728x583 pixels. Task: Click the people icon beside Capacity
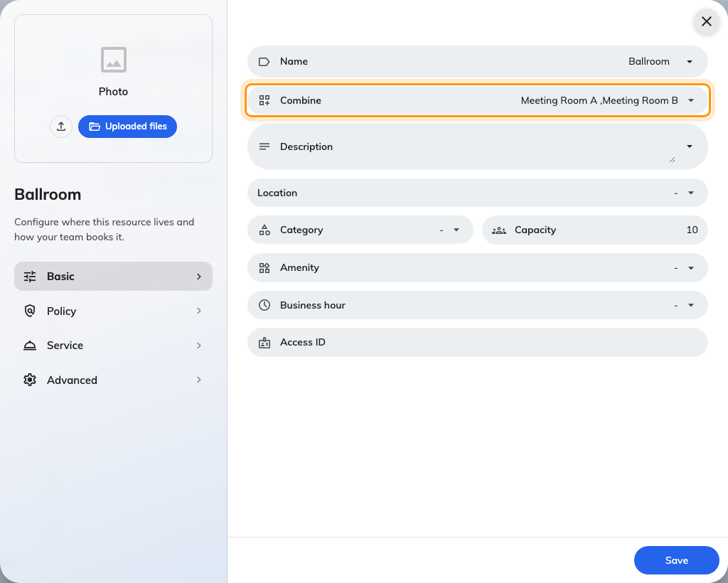coord(499,230)
